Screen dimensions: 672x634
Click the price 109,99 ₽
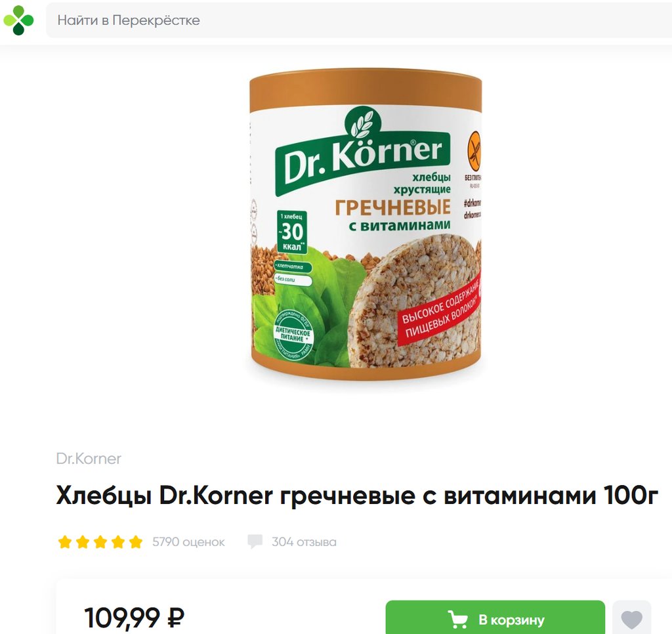pos(134,618)
